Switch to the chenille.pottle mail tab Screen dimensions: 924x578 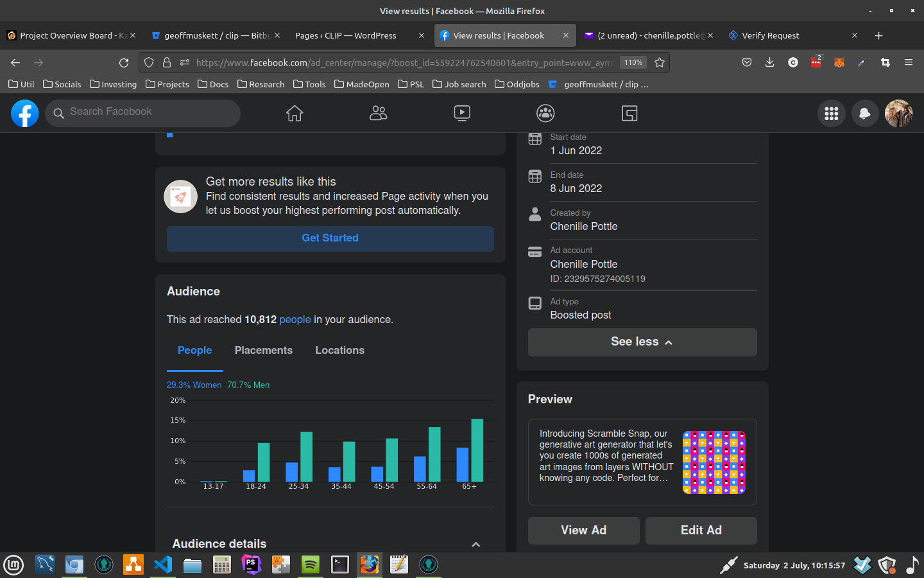coord(649,35)
